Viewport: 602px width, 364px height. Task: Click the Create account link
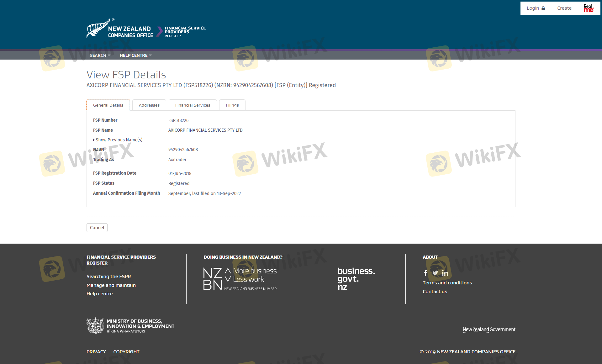click(x=564, y=8)
